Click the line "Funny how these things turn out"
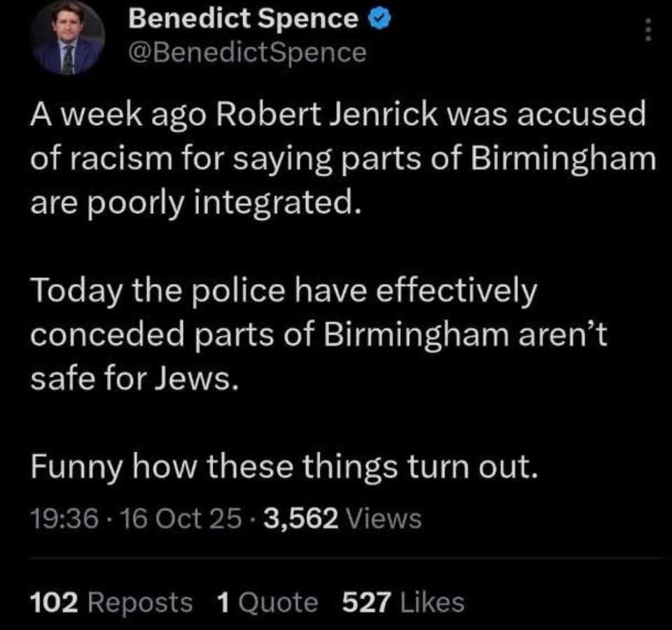Screen dimensions: 672x630 pyautogui.click(x=284, y=468)
